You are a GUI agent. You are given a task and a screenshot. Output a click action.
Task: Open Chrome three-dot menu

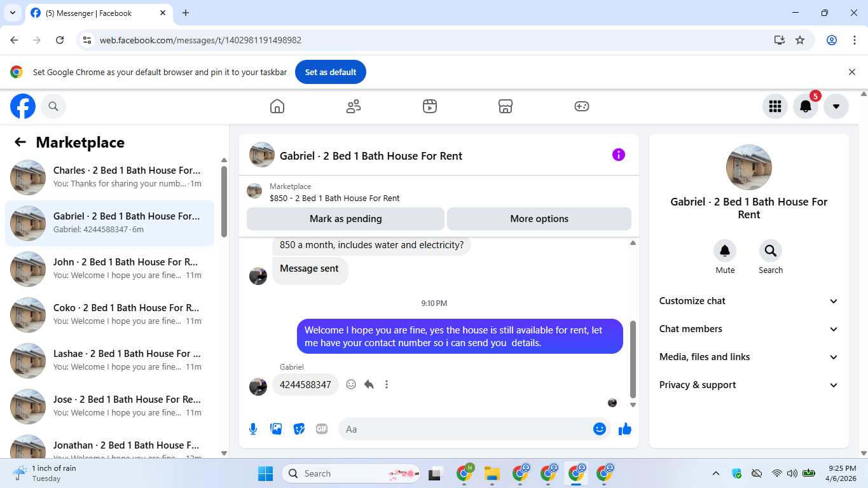855,40
